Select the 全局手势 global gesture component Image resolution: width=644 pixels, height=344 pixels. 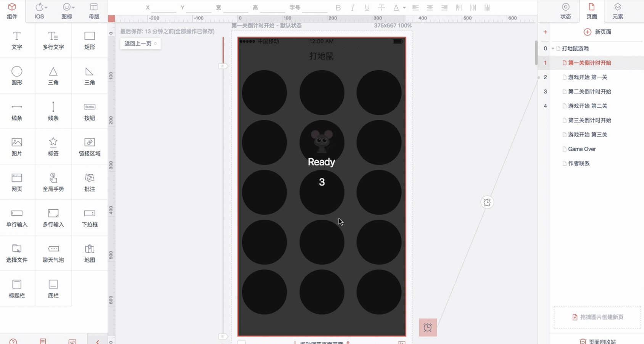(x=53, y=182)
